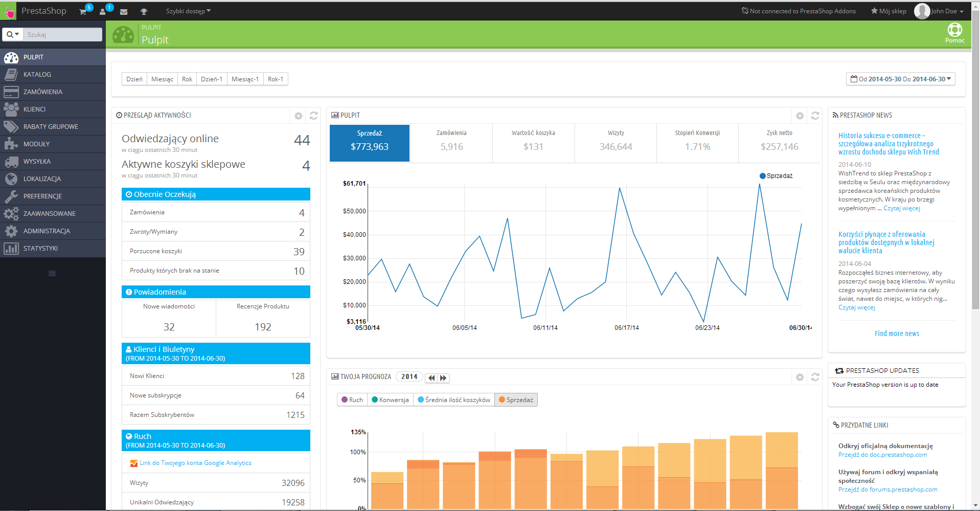Select the Miesiąc date range button
Viewport: 980px width, 511px height.
click(162, 79)
